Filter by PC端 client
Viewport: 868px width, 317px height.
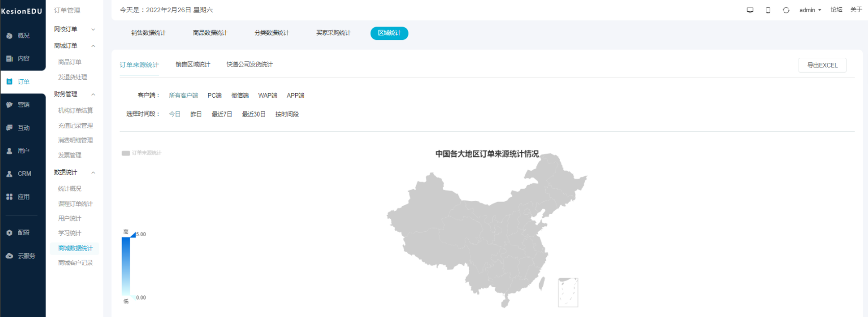[x=214, y=96]
